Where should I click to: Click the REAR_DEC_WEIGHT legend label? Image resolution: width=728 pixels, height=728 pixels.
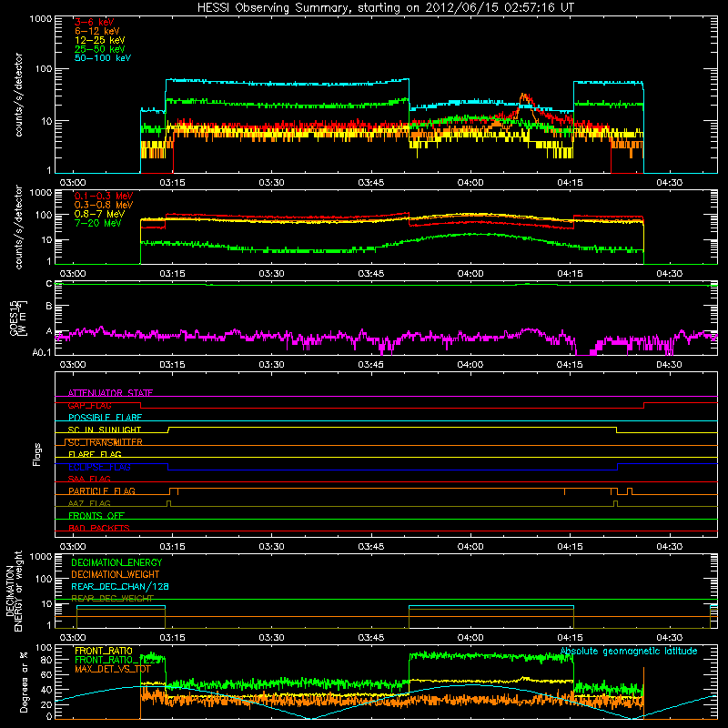coord(112,599)
